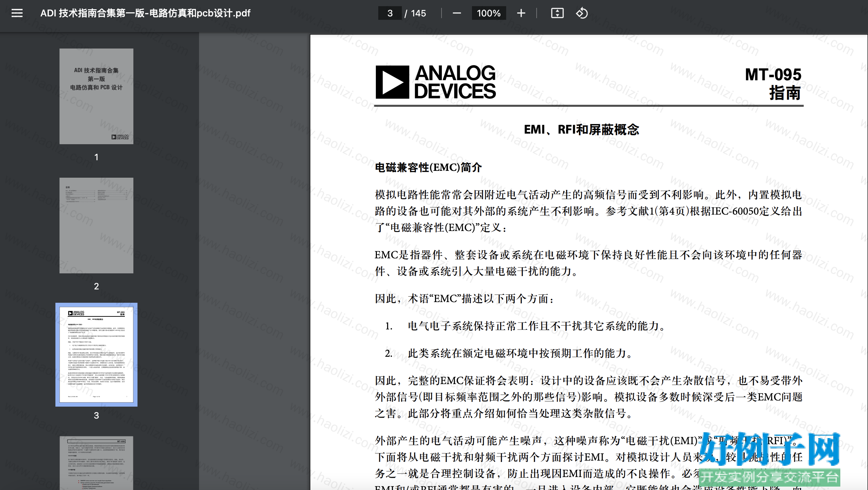Click the thumbnail label number 2
This screenshot has width=868, height=490.
click(96, 286)
